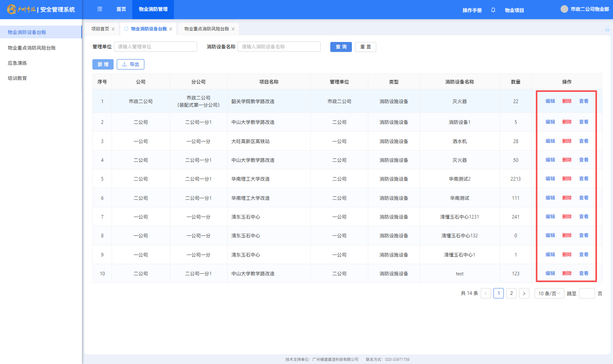
Task: Click 删除 for the 洒水机 row
Action: click(x=567, y=141)
